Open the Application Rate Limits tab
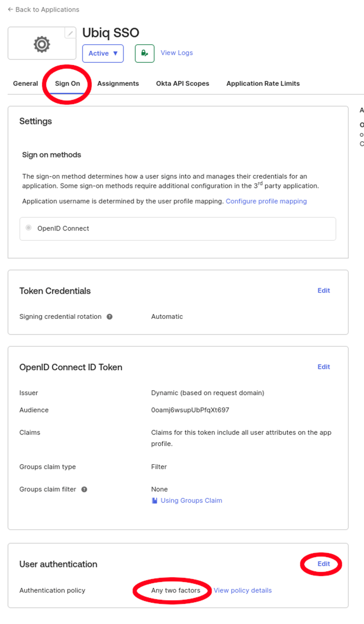Screen dimensions: 364x624 click(263, 83)
